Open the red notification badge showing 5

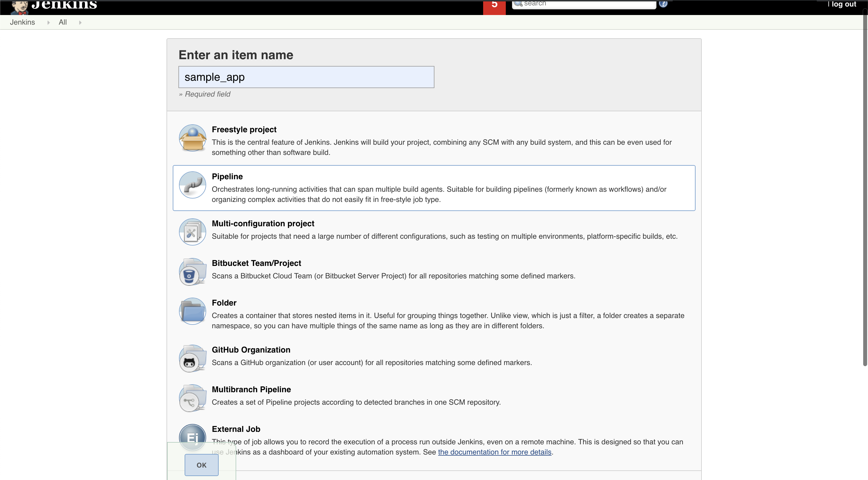494,7
